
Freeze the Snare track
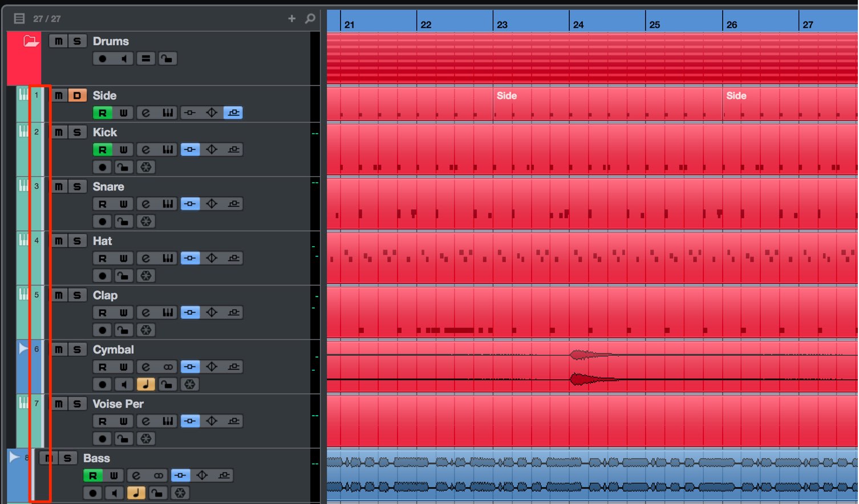pyautogui.click(x=146, y=222)
